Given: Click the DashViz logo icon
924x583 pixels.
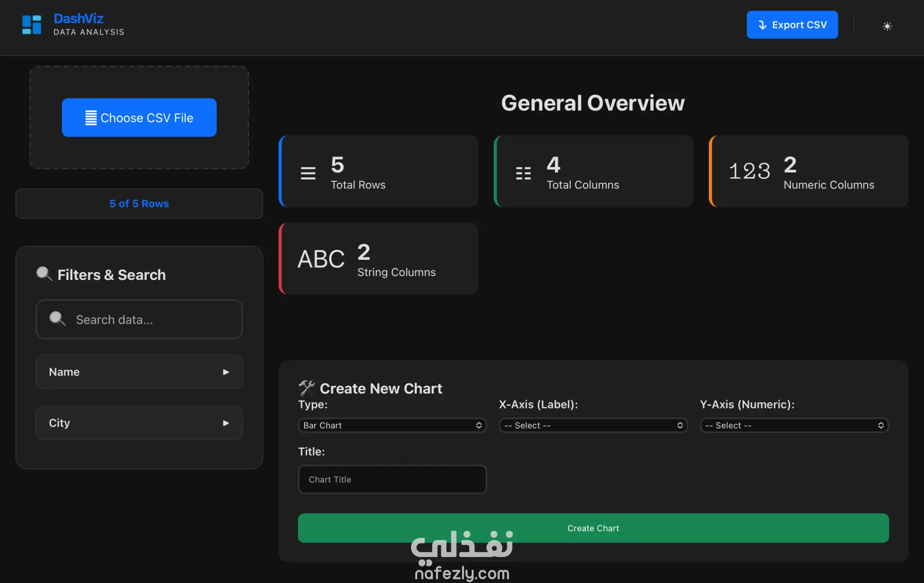Looking at the screenshot, I should pos(32,25).
